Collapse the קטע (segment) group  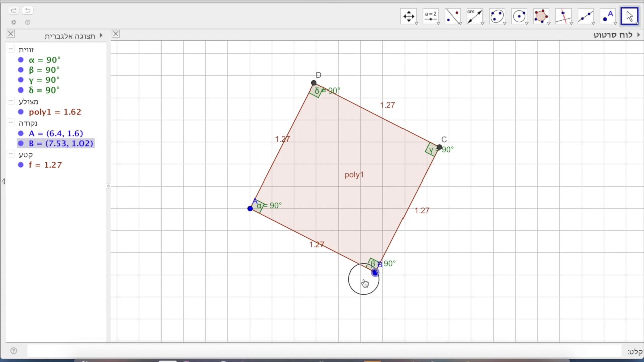[11, 155]
